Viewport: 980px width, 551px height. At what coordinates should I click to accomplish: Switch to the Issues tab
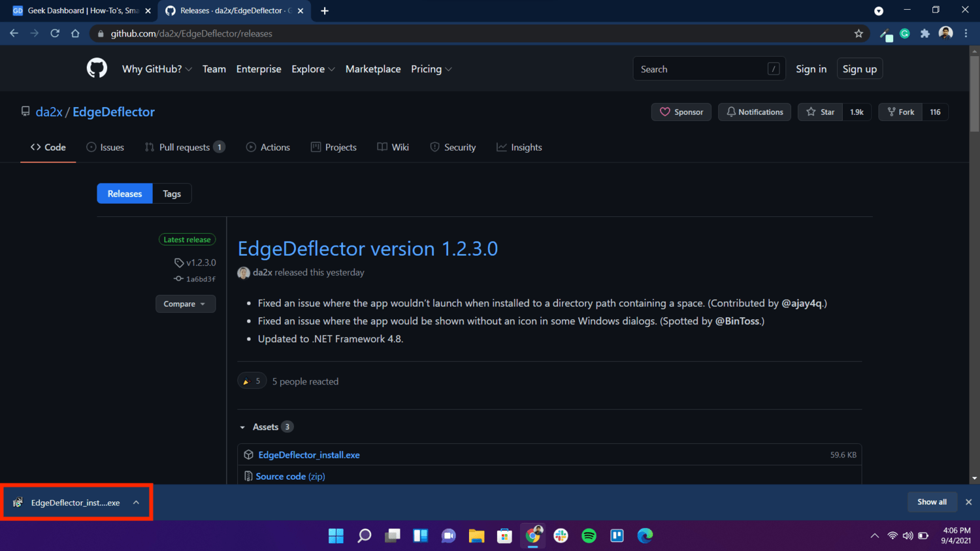pos(105,147)
